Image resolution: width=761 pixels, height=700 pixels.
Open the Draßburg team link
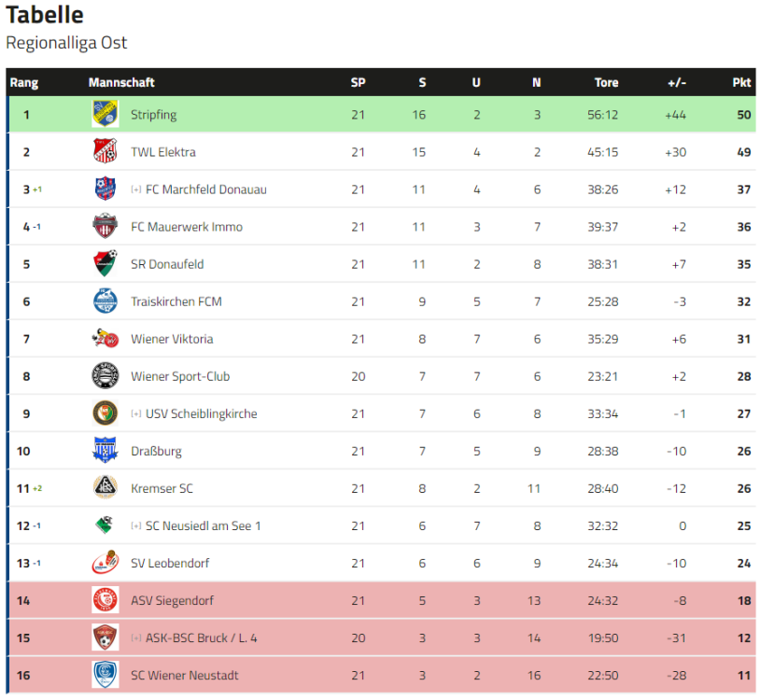[156, 451]
